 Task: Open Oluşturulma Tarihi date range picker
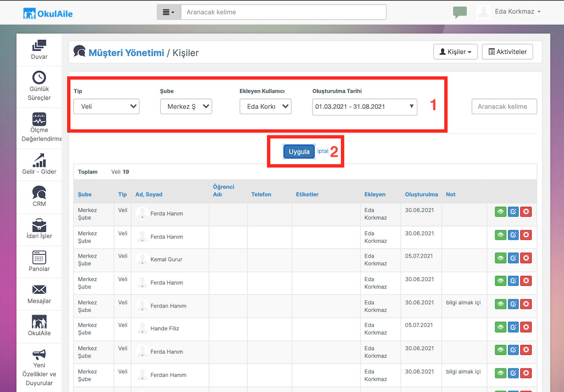coord(365,106)
